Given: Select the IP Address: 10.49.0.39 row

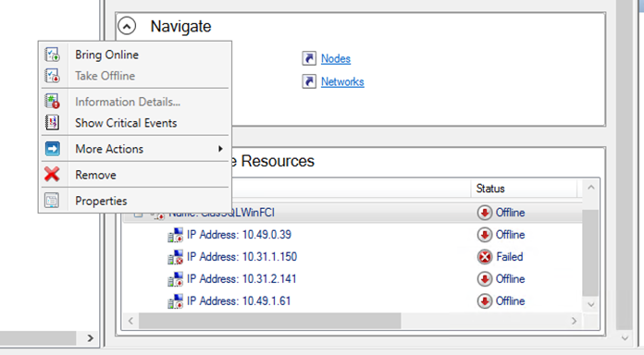Looking at the screenshot, I should pyautogui.click(x=353, y=235).
